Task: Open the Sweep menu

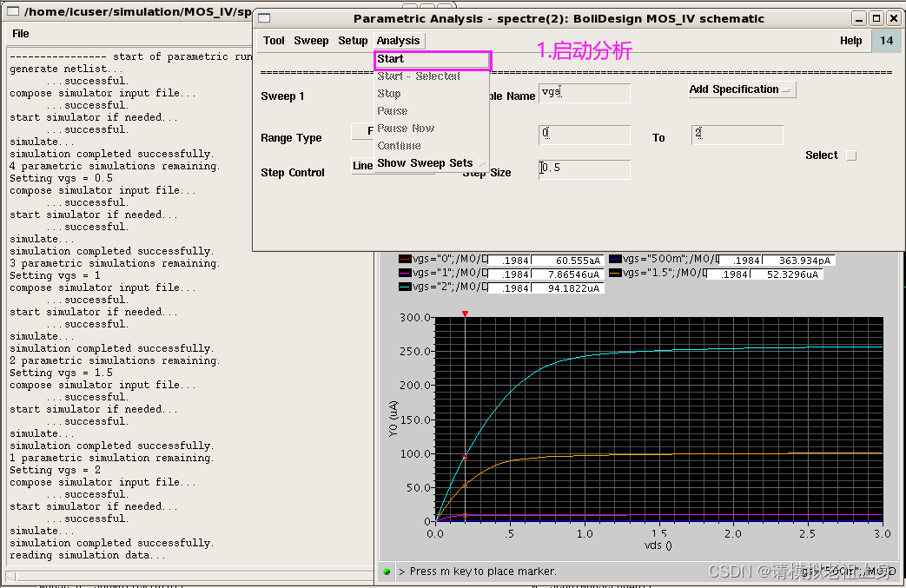Action: click(311, 41)
